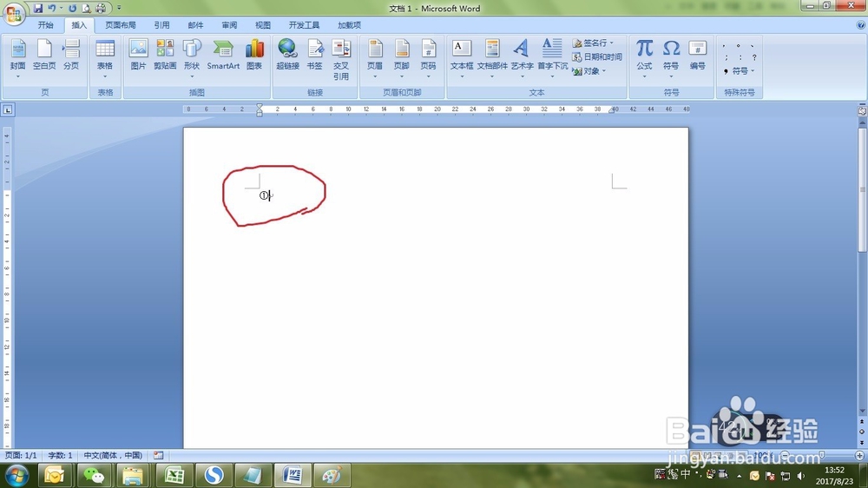The height and width of the screenshot is (488, 868).
Task: Insert WordArt (艺术字)
Action: click(522, 59)
